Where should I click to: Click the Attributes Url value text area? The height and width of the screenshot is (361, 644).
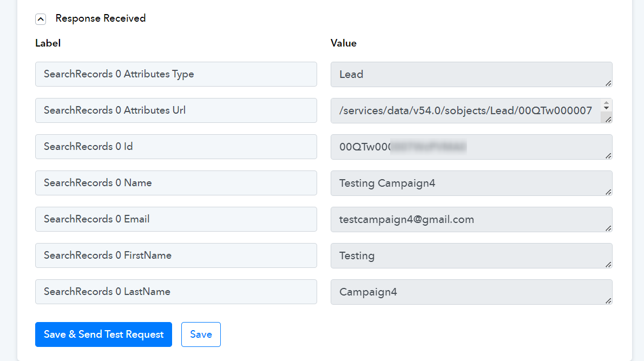pyautogui.click(x=466, y=110)
